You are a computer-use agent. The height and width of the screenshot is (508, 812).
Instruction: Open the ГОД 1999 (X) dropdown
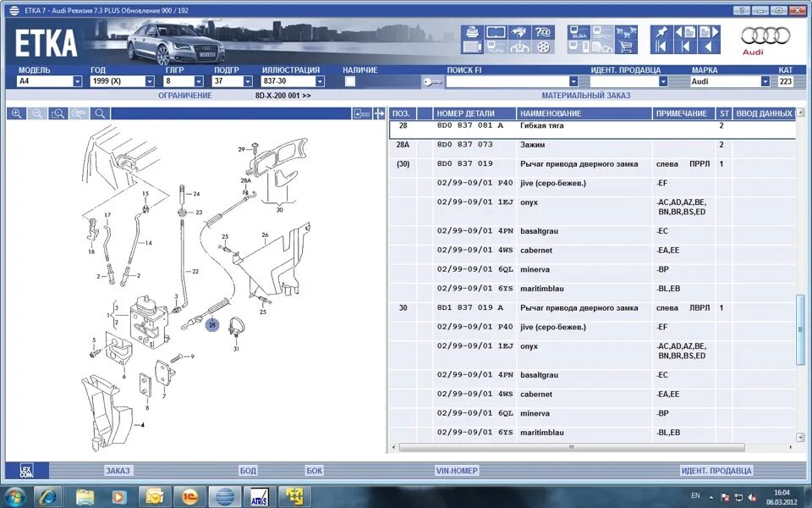coord(149,81)
